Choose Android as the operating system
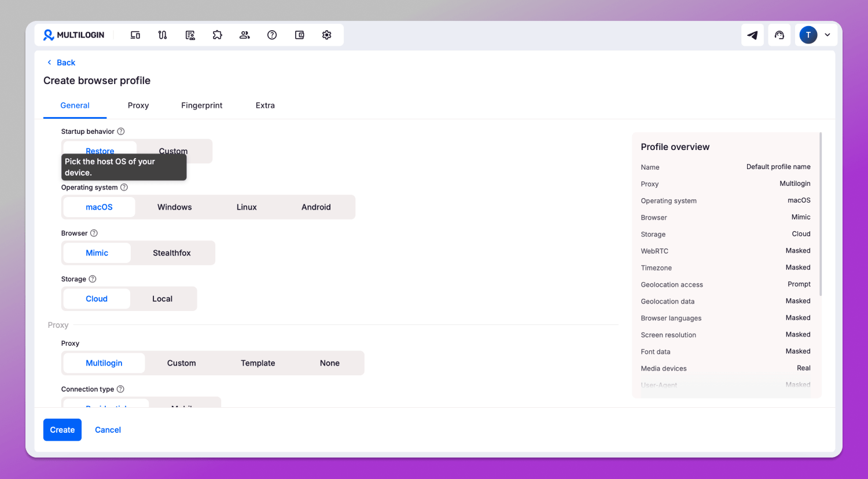 pyautogui.click(x=316, y=207)
